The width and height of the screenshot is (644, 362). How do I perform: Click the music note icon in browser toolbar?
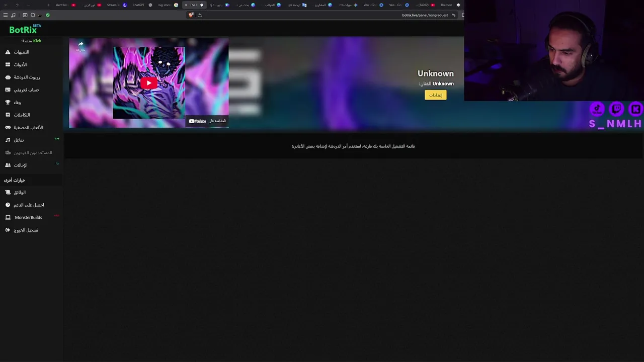(x=13, y=15)
